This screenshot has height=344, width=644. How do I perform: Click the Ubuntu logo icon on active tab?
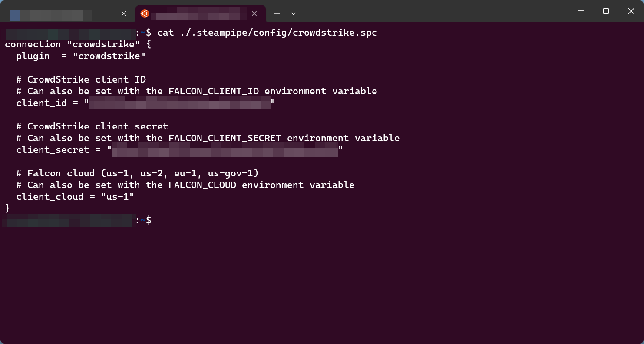(145, 13)
